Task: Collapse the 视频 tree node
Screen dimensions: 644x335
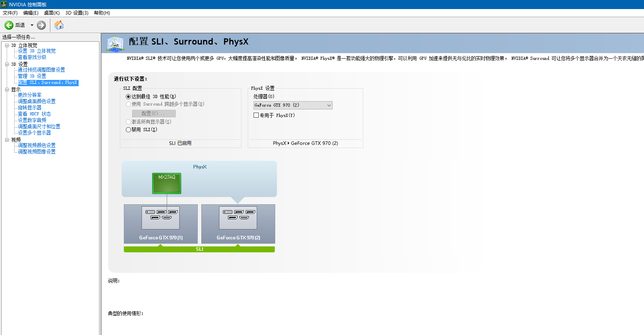Action: click(x=7, y=140)
